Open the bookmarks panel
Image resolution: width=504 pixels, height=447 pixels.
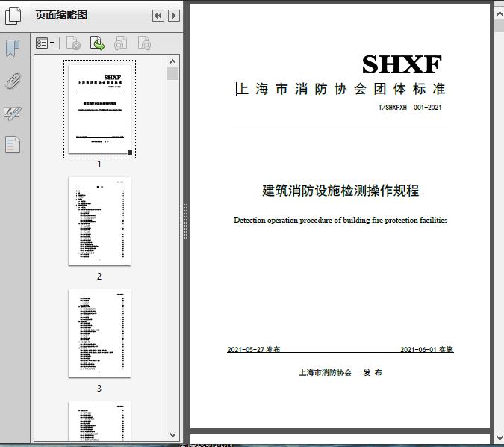point(13,49)
